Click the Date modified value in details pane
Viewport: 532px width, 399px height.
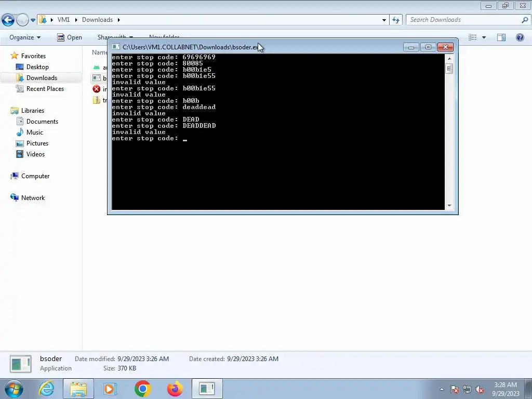coord(143,358)
